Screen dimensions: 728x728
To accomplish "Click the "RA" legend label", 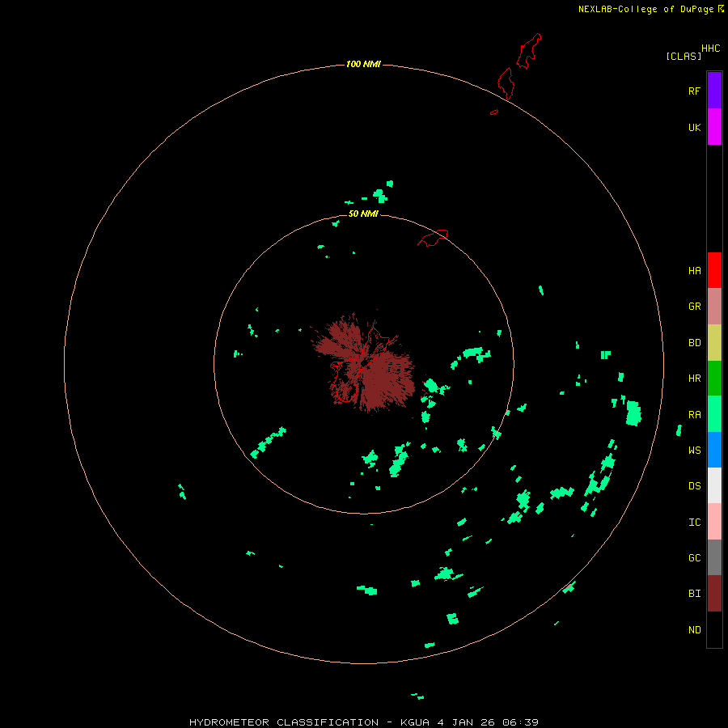I will [695, 415].
